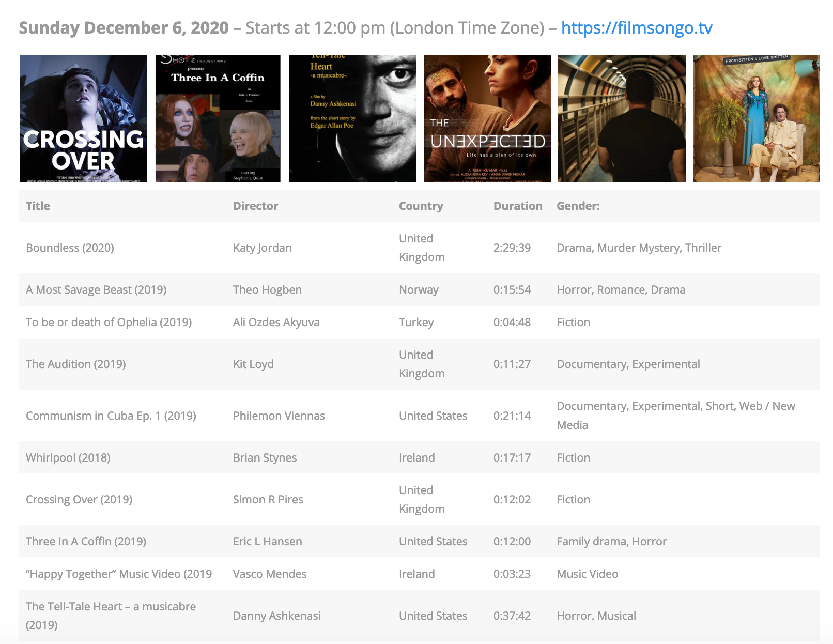833x644 pixels.
Task: Click the Whirlpool (2018) entry
Action: click(68, 457)
